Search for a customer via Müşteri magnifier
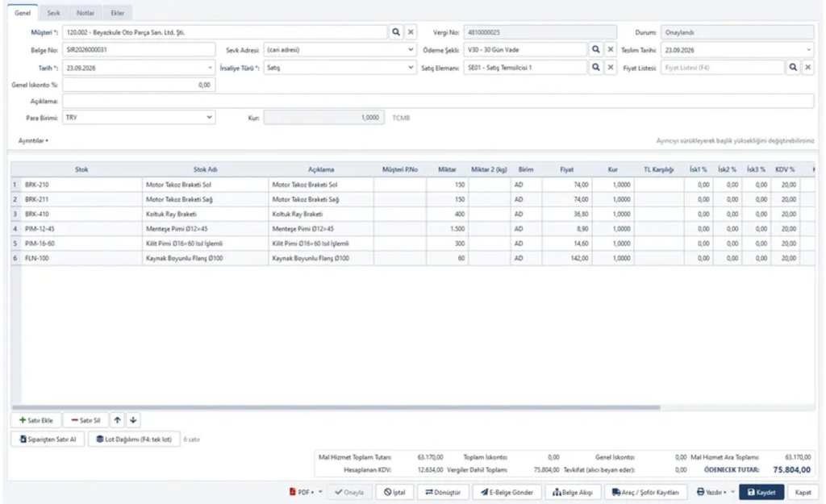 tap(395, 32)
